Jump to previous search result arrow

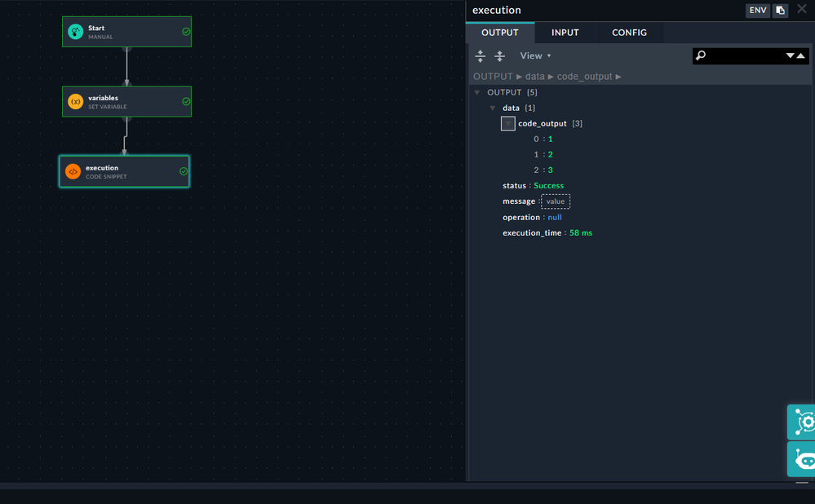coord(801,55)
